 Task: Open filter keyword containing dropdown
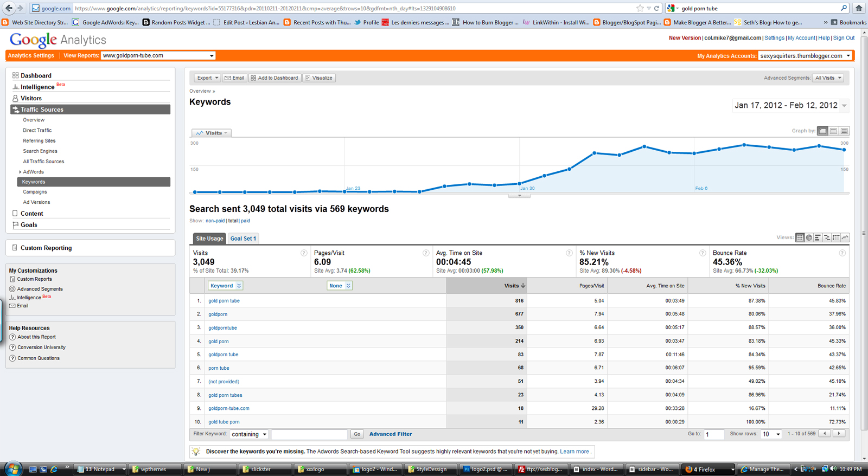[249, 434]
